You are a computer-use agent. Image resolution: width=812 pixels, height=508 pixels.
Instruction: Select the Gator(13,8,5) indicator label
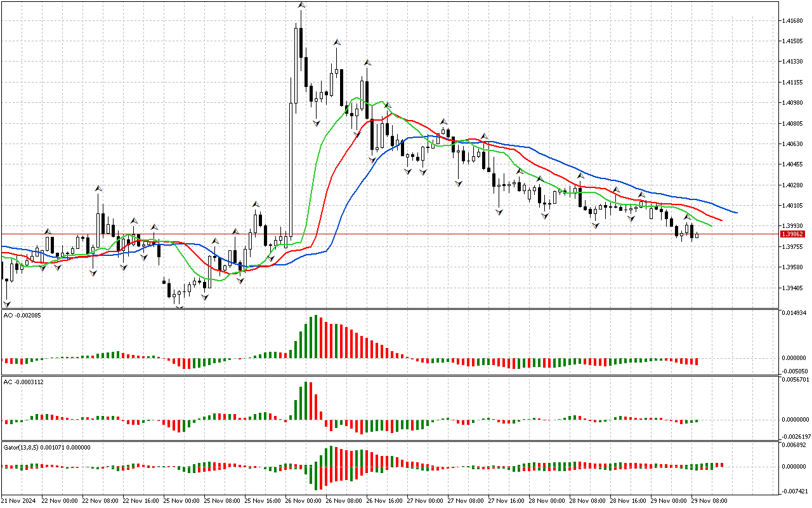pyautogui.click(x=47, y=447)
